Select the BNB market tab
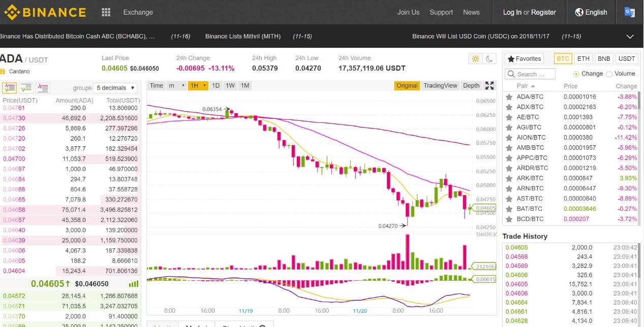644x327 pixels. (x=604, y=59)
